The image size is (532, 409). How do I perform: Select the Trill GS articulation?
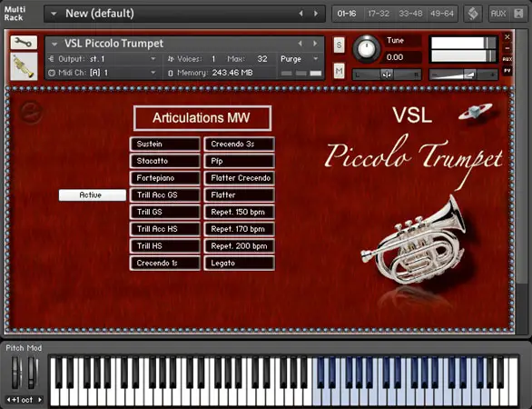pyautogui.click(x=165, y=212)
